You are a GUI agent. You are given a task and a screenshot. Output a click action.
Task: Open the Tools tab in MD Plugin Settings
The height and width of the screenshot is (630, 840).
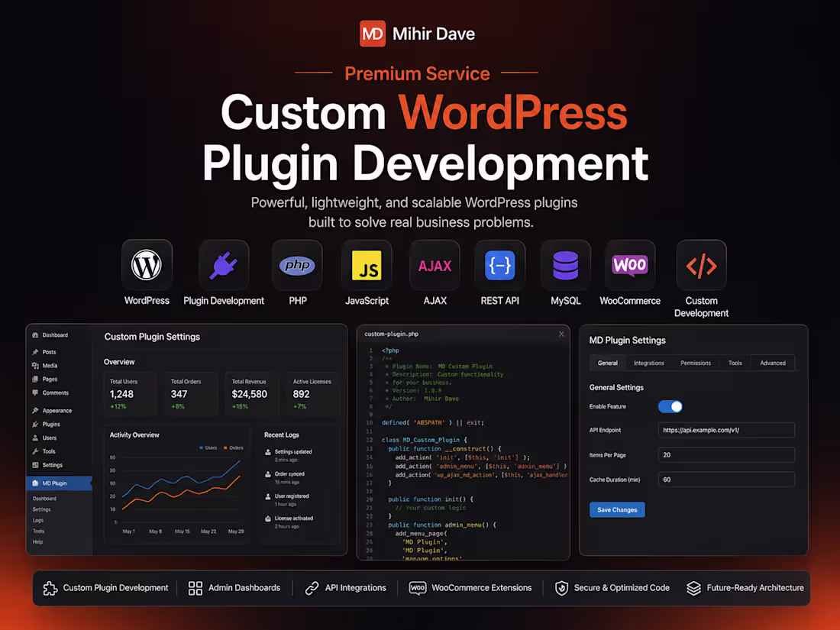pos(735,363)
